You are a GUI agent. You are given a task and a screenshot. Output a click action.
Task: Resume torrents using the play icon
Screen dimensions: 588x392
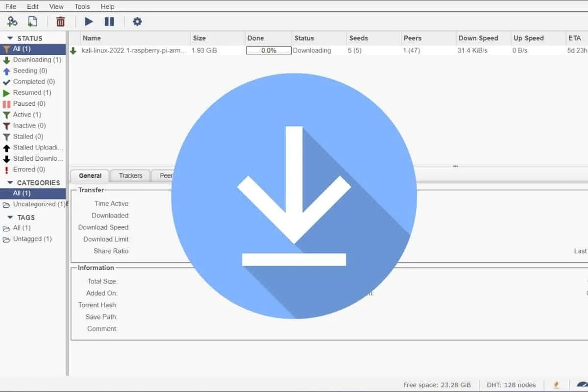click(89, 21)
